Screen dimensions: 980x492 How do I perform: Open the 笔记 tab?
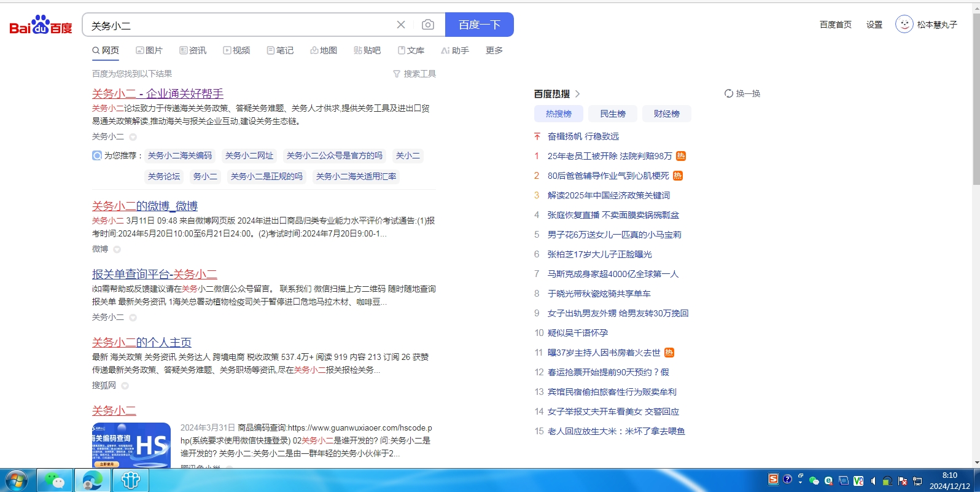click(280, 50)
